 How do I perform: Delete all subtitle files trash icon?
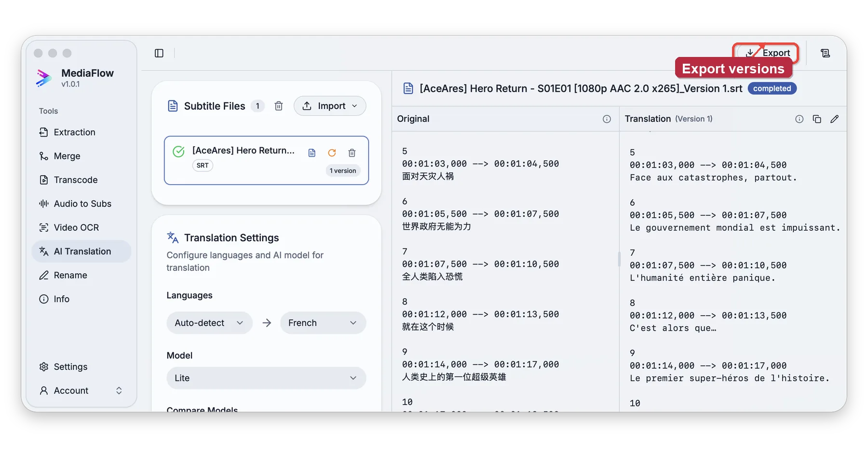[x=279, y=106]
